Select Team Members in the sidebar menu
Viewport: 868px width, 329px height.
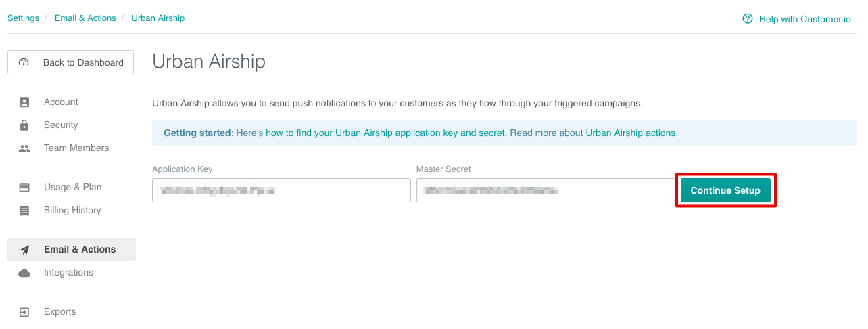point(76,148)
